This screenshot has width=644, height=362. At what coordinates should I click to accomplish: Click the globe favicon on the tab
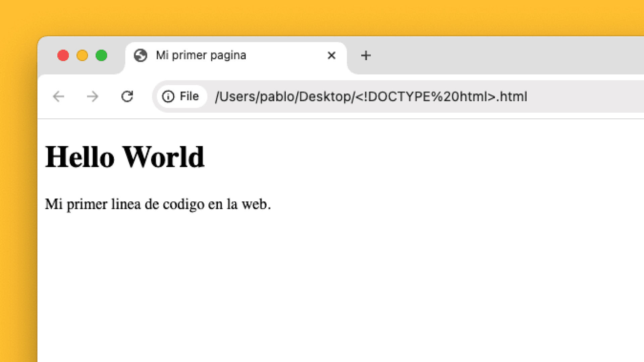click(141, 55)
